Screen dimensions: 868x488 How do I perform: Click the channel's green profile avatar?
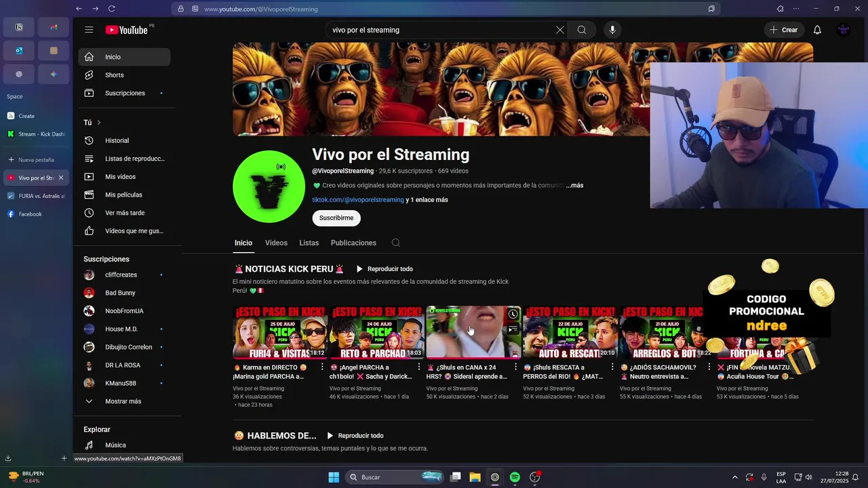[x=269, y=186]
